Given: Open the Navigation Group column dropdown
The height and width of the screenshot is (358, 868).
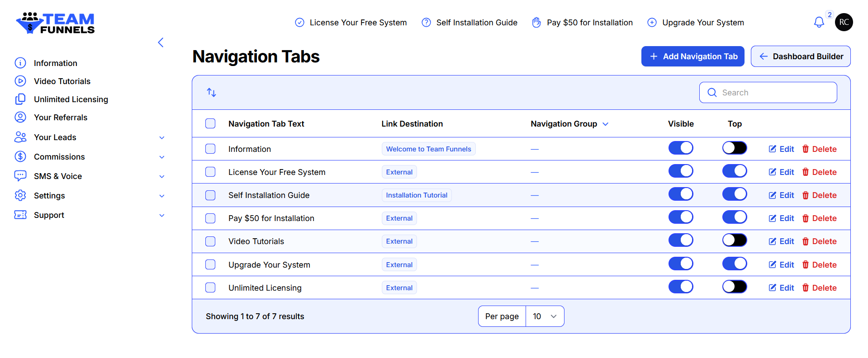Looking at the screenshot, I should pos(605,124).
